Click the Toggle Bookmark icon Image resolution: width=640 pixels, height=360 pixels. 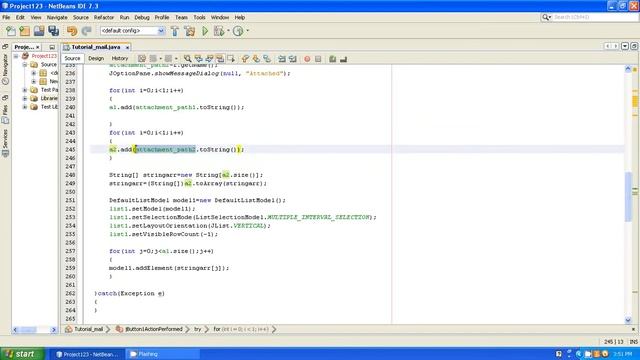click(267, 59)
